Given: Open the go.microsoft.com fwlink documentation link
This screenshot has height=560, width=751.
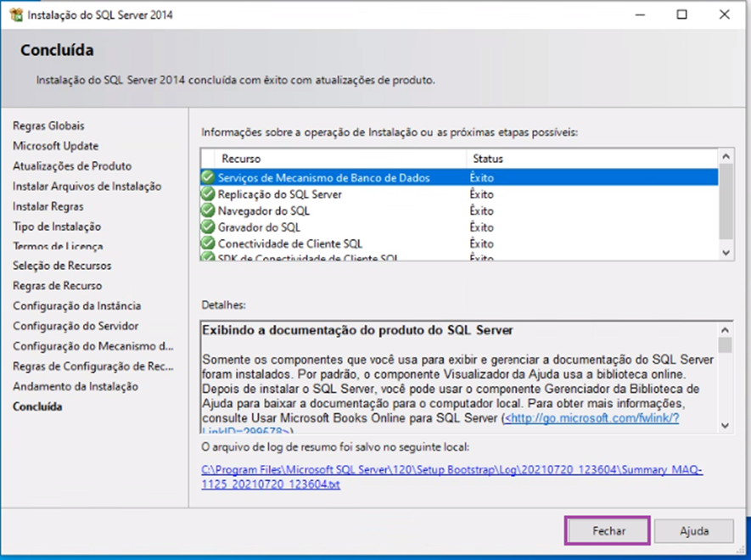Looking at the screenshot, I should click(591, 418).
